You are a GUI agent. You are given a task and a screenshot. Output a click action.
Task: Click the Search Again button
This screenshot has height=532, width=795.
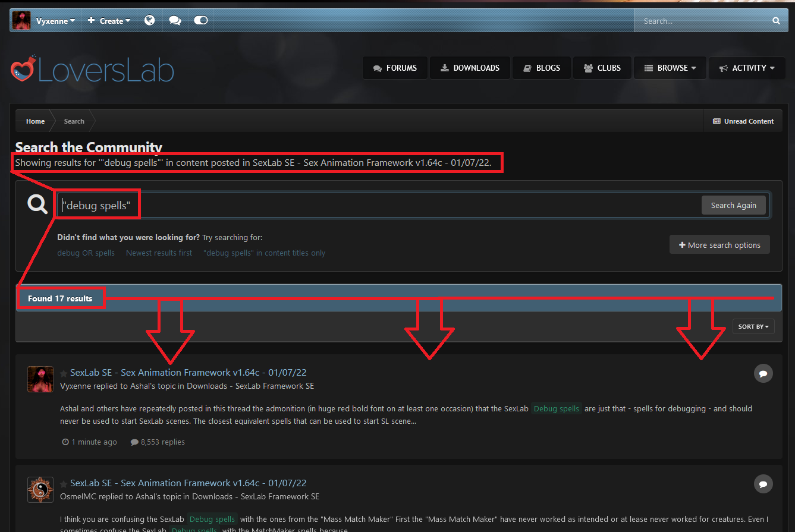click(734, 205)
